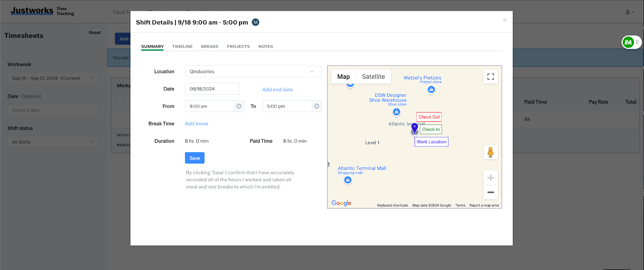Click the clock icon beside From time
Screen dimensions: 644x270
[239, 106]
